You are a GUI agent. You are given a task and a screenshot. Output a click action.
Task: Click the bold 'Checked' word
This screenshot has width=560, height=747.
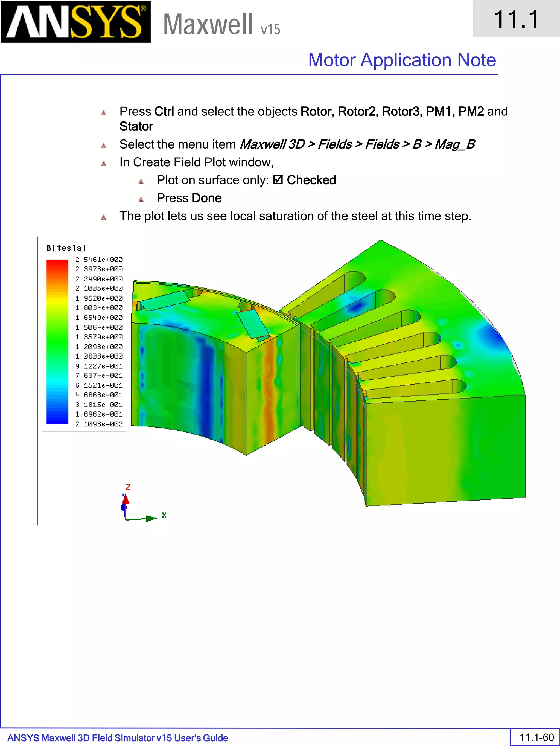311,180
